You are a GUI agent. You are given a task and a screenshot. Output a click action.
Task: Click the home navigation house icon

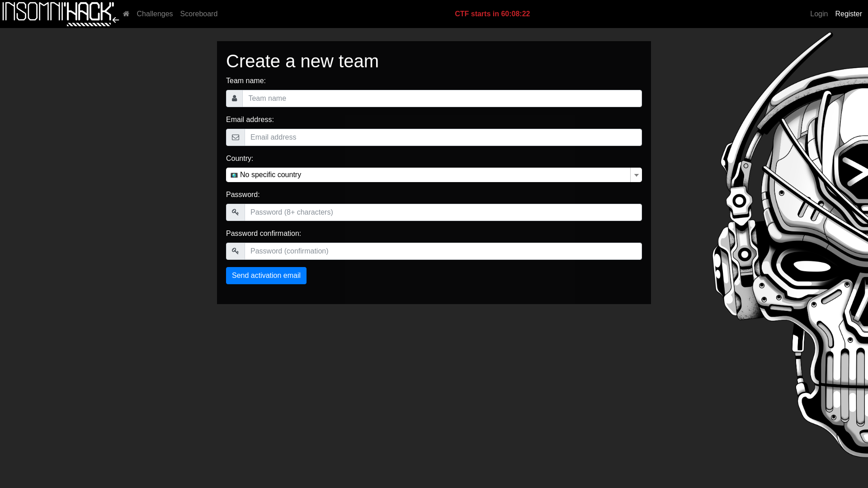click(x=126, y=14)
